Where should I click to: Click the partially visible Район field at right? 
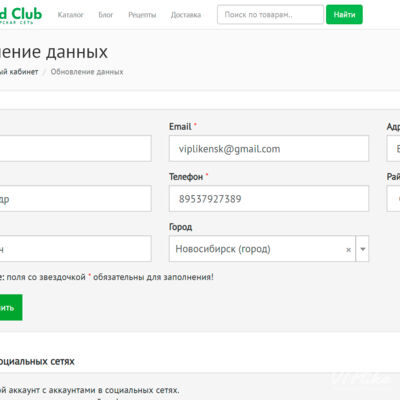tap(393, 199)
